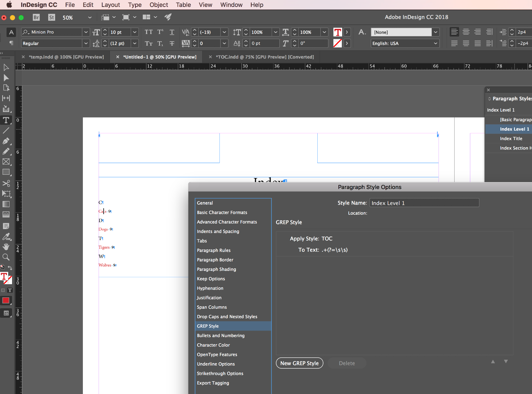
Task: Select the Direct Selection tool
Action: click(x=6, y=78)
